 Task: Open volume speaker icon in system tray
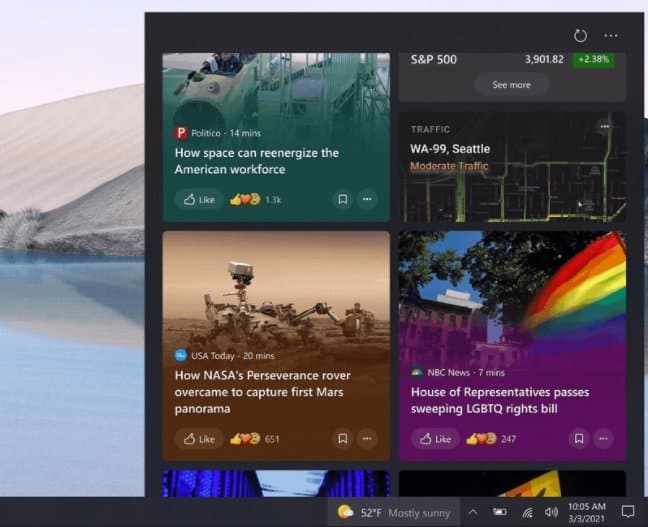551,513
